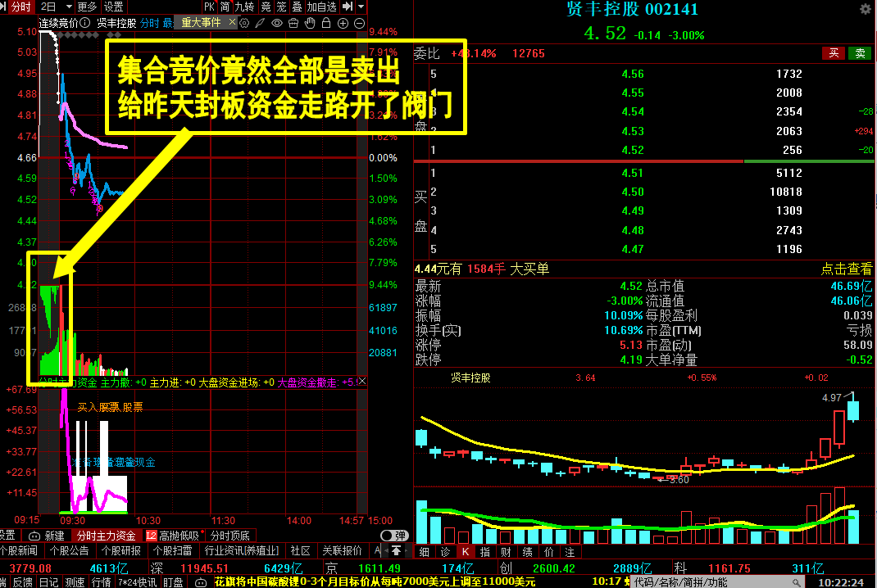Viewport: 877px width, 588px height.
Task: Switch to the 绩 performance tab
Action: [x=528, y=552]
